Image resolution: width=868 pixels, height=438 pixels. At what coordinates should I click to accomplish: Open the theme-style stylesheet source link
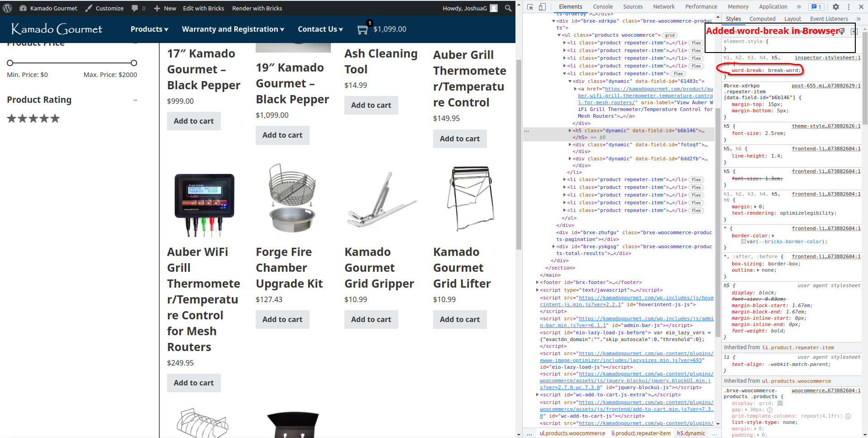(826, 126)
